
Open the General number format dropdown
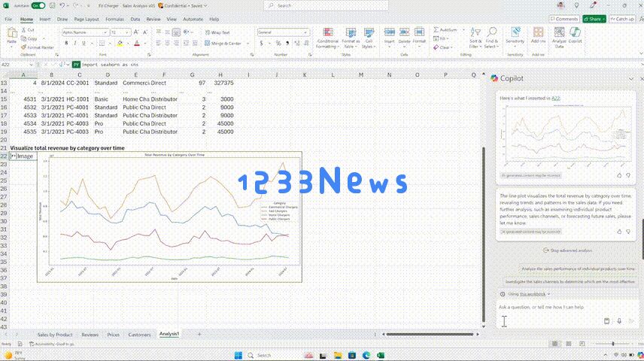point(305,32)
